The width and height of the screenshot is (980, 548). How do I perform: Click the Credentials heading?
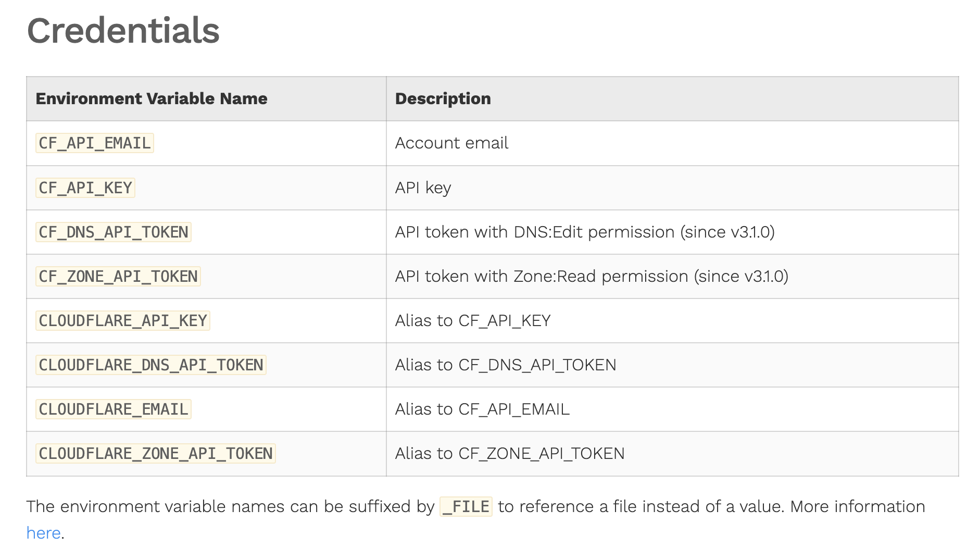click(x=123, y=30)
